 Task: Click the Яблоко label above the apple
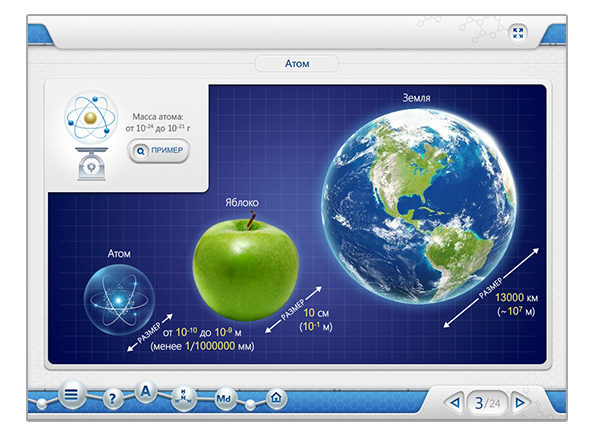click(x=242, y=203)
